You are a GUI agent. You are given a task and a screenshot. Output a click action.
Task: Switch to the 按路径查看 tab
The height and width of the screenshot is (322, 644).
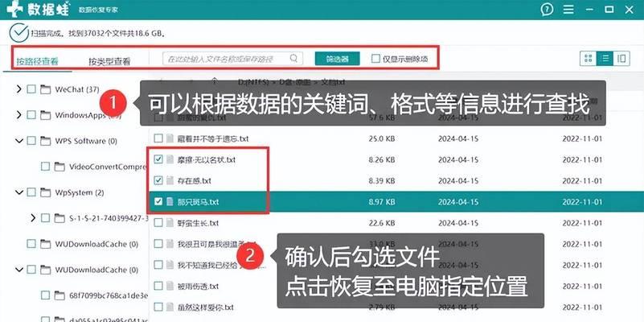coord(37,62)
